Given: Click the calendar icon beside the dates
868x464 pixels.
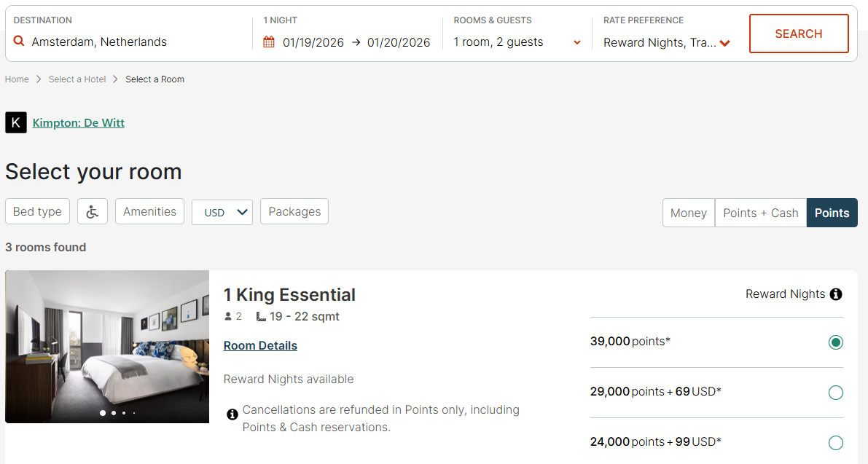Looking at the screenshot, I should [269, 42].
